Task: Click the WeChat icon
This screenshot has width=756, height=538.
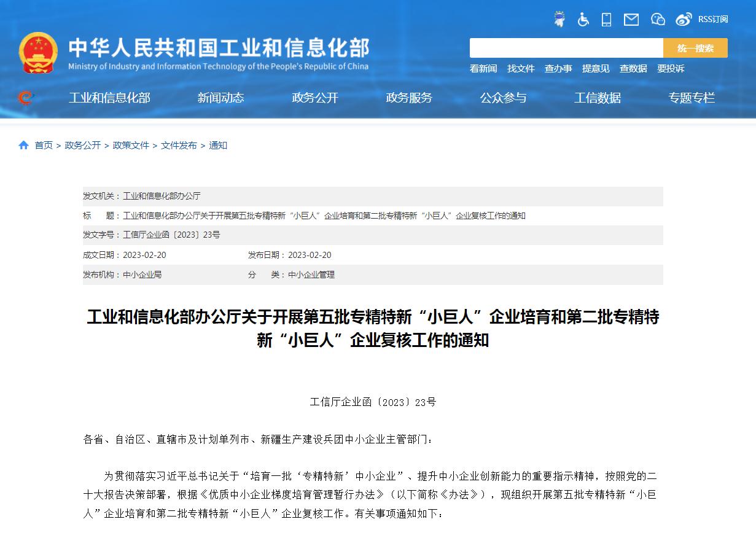Action: pyautogui.click(x=658, y=20)
